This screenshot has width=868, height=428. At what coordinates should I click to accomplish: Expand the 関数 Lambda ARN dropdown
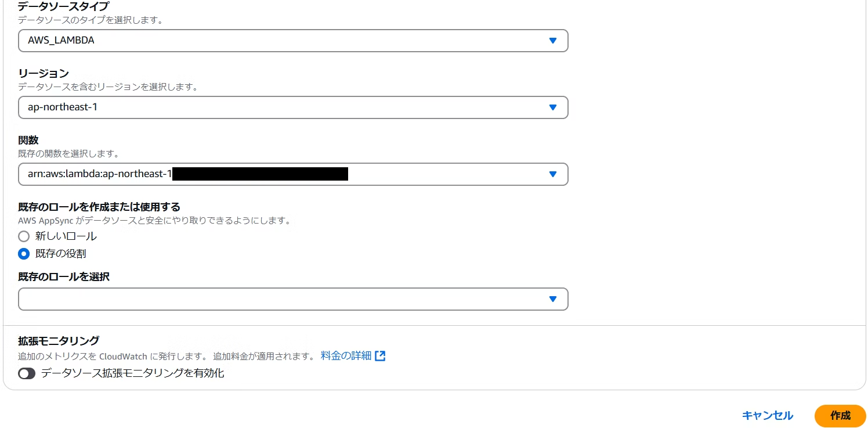(293, 174)
